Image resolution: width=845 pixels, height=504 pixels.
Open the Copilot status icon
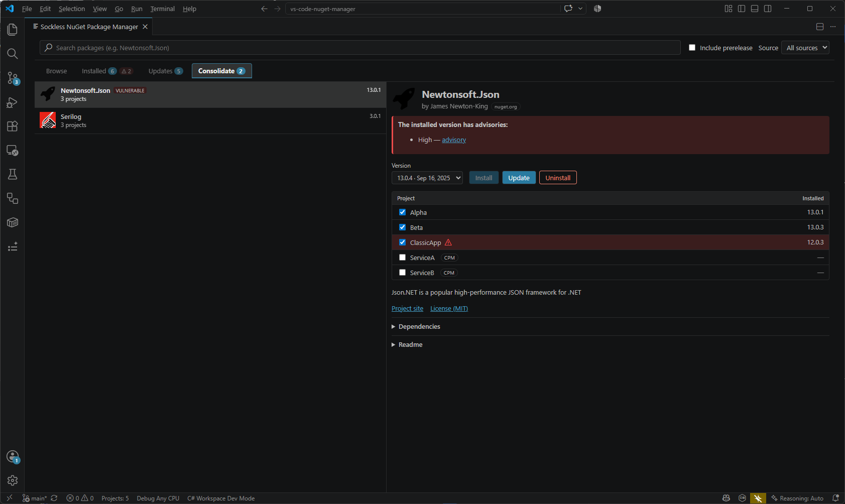click(726, 498)
